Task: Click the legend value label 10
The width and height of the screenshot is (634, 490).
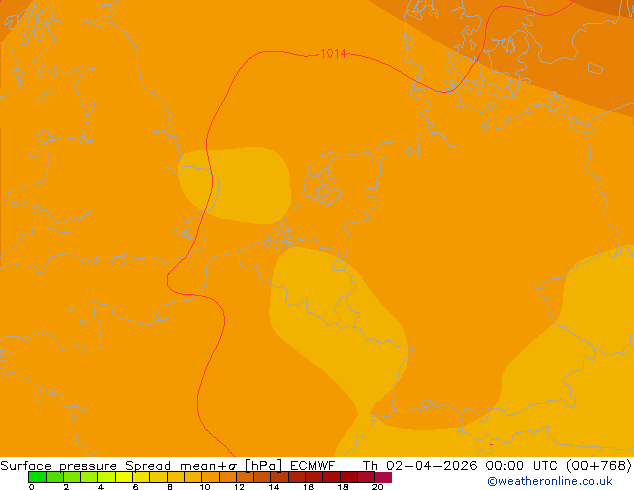Action: click(205, 487)
